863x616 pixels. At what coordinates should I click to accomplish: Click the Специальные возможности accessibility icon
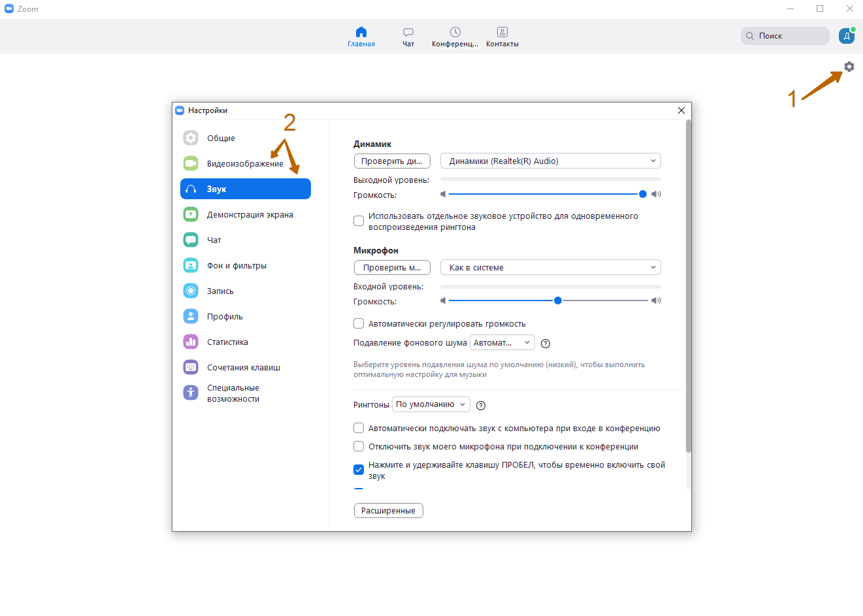191,393
